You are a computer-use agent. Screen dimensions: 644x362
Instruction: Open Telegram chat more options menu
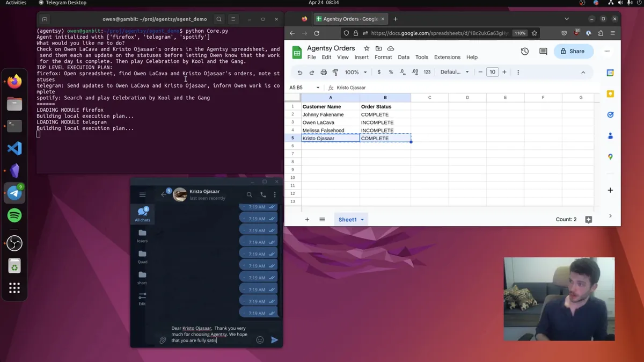[x=275, y=194]
